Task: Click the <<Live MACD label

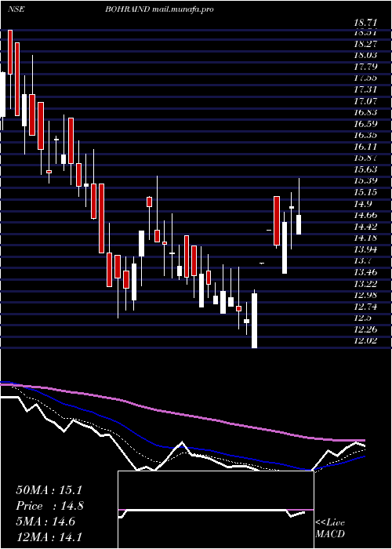Action: point(330,529)
